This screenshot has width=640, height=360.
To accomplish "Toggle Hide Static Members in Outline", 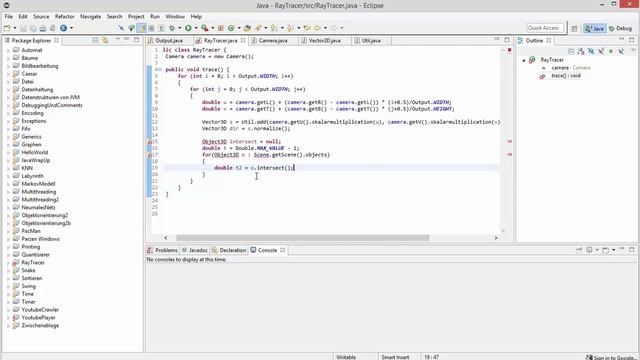I will click(601, 51).
